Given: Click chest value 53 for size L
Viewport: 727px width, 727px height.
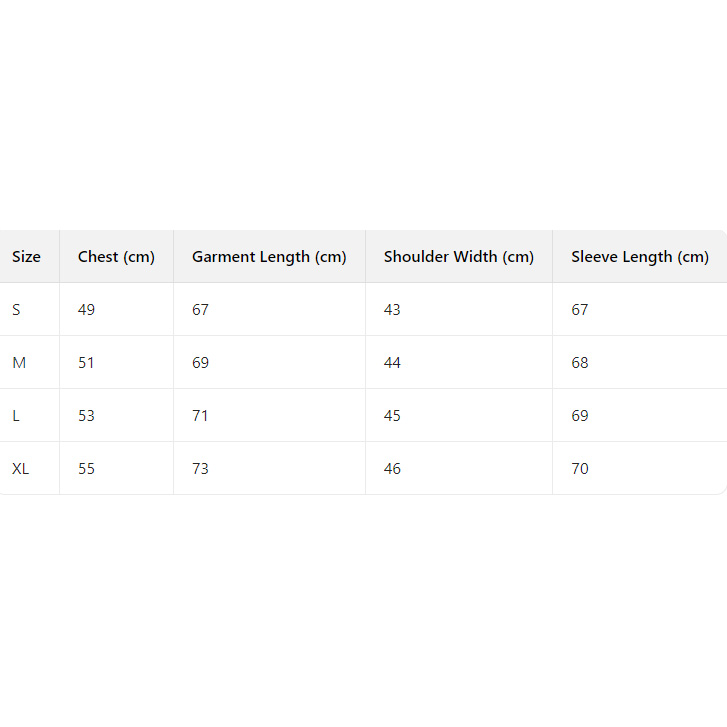Looking at the screenshot, I should coord(87,416).
